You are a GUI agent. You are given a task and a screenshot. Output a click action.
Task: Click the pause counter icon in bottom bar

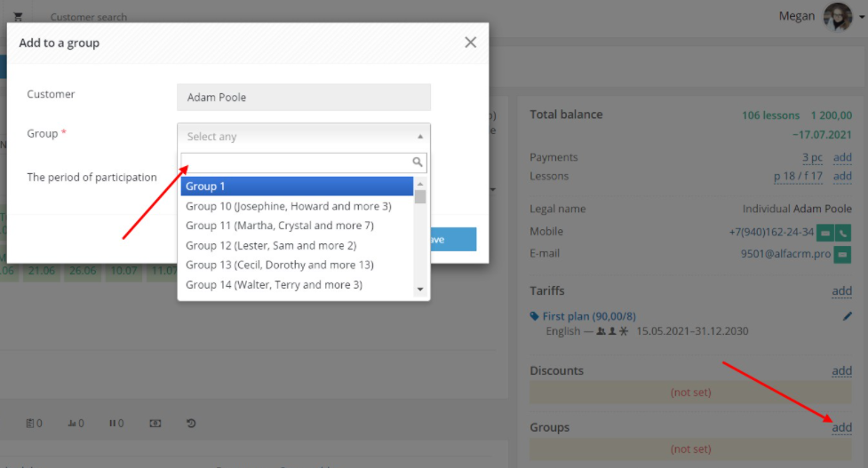[115, 424]
